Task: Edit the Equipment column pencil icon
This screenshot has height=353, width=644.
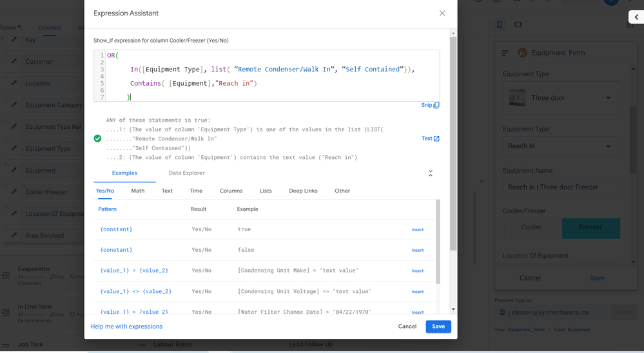Action: tap(14, 170)
